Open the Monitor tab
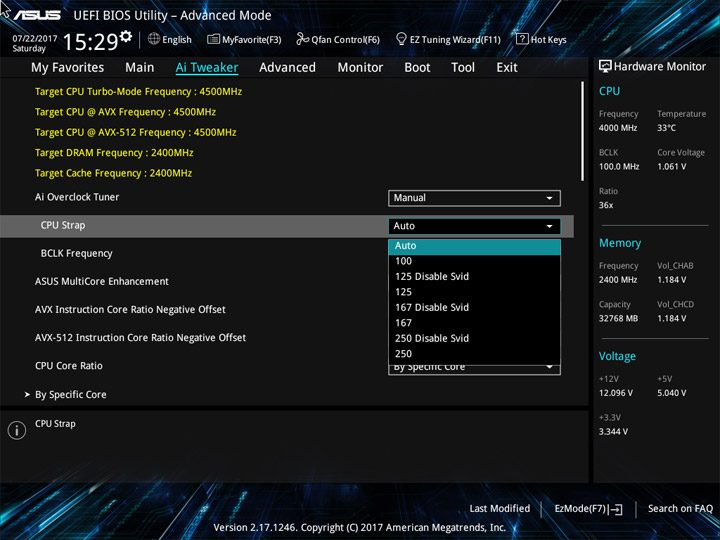The width and height of the screenshot is (720, 540). [x=360, y=68]
